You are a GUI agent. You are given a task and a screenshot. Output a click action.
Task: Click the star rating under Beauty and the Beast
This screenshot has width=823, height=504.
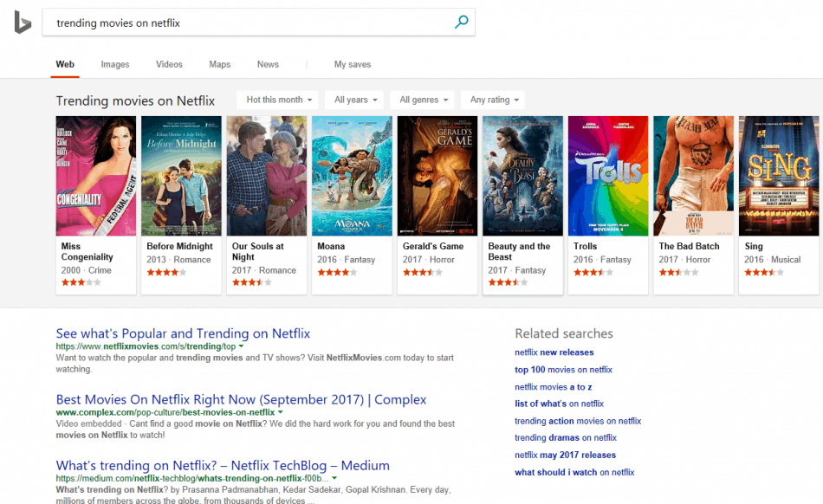point(508,282)
